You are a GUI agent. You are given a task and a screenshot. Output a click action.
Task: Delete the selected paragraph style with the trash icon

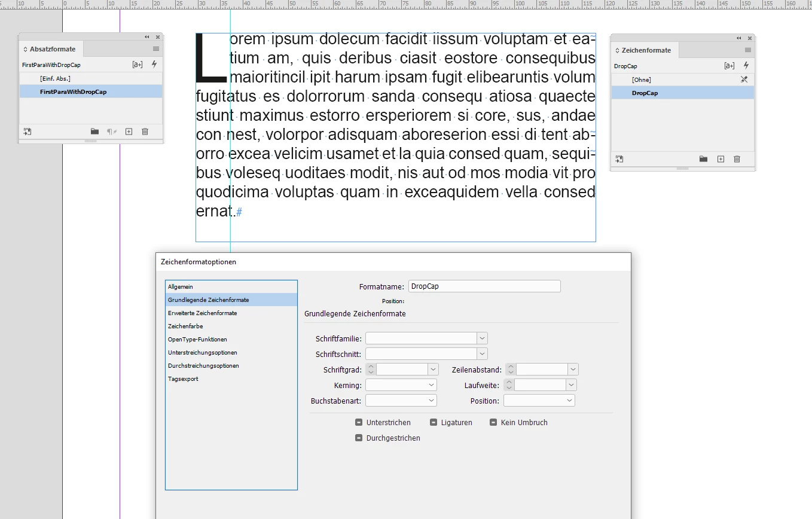coord(145,132)
